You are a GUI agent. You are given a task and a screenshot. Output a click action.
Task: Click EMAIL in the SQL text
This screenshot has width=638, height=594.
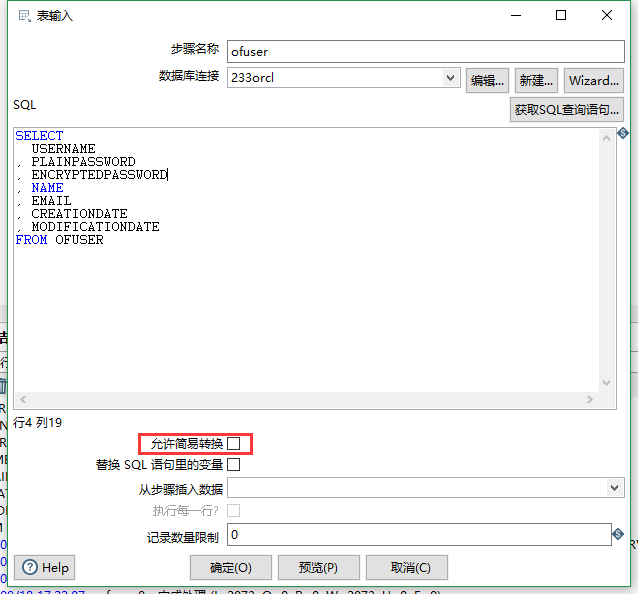pos(51,201)
